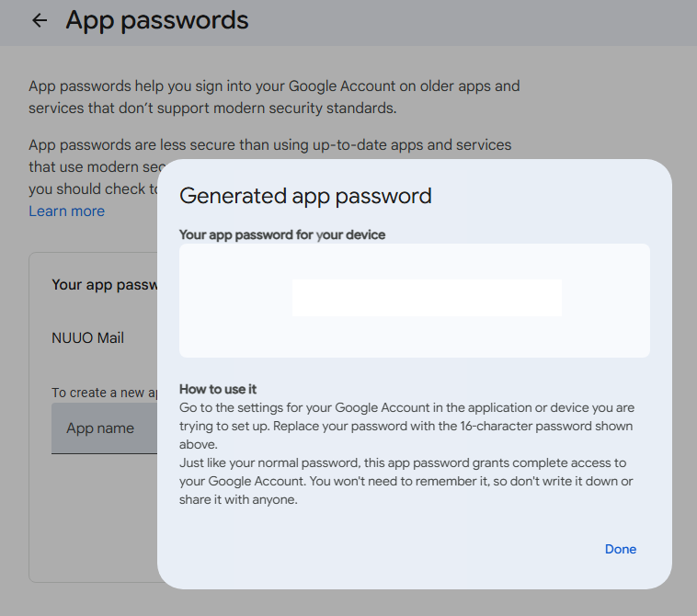
Task: Select the NUUO Mail app password entry
Action: [x=88, y=338]
